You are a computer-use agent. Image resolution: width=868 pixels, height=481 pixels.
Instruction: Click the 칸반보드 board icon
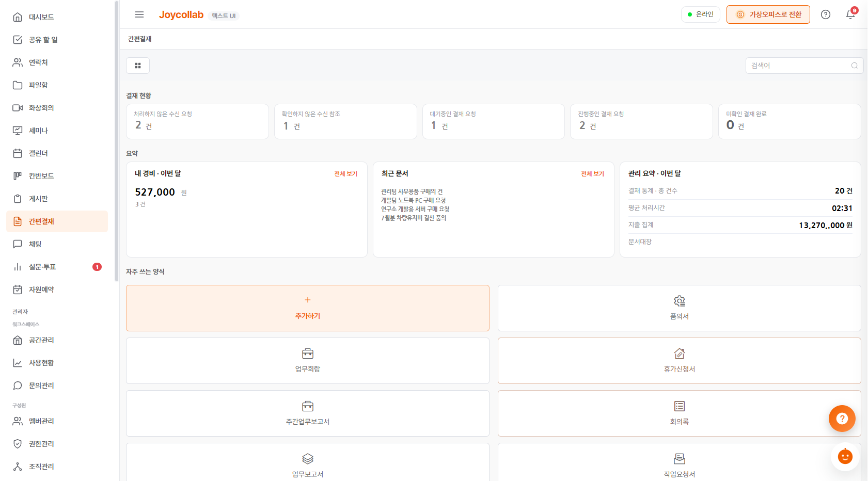pos(18,176)
